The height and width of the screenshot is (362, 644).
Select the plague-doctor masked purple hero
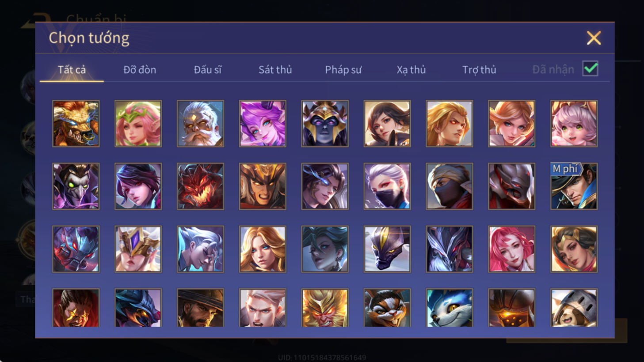tap(76, 186)
